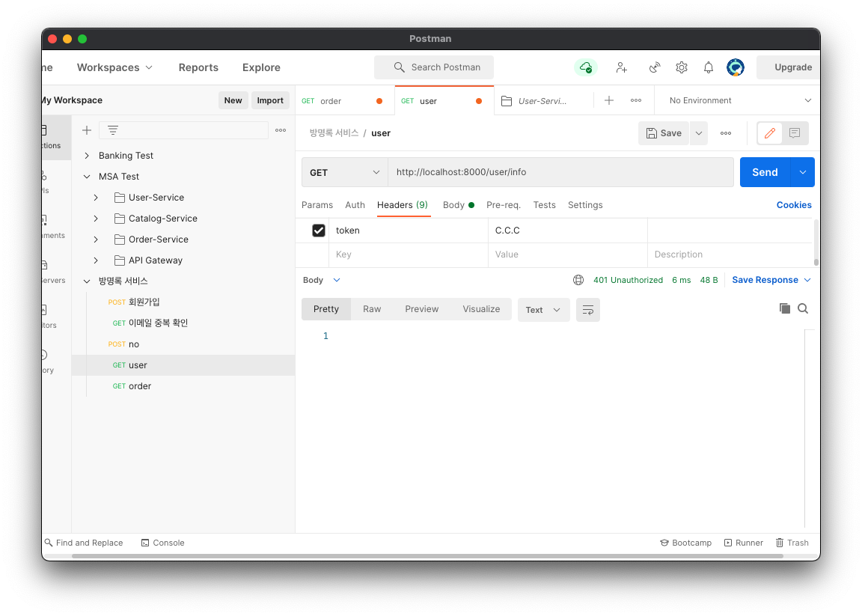The height and width of the screenshot is (616, 862).
Task: Select the Visualize response view
Action: point(481,309)
